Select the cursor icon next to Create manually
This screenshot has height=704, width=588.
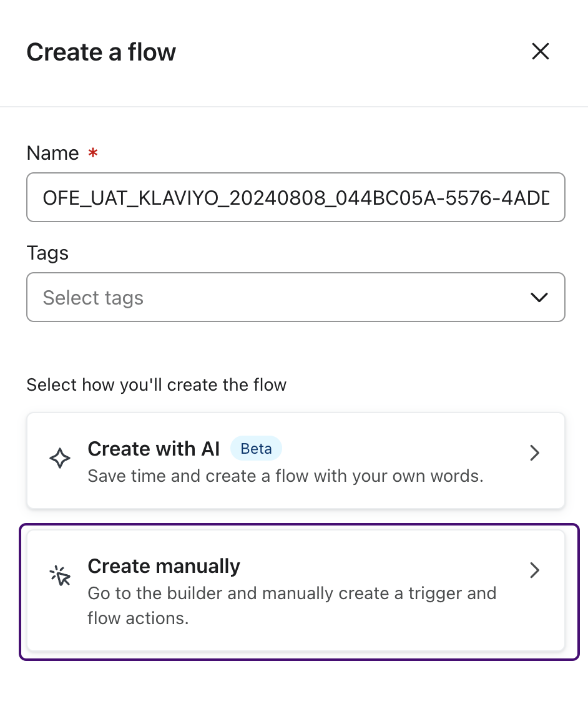60,575
